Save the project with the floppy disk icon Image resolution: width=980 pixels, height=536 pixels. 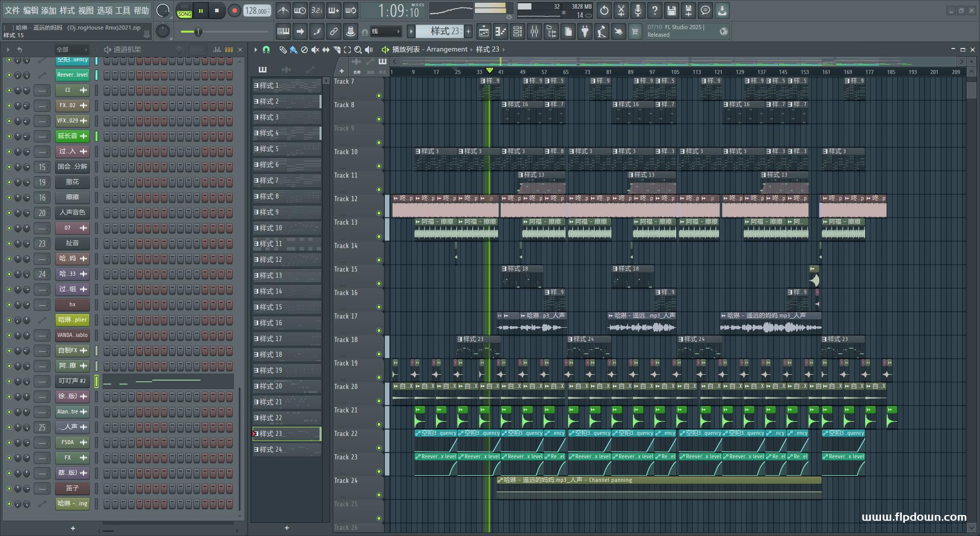672,10
